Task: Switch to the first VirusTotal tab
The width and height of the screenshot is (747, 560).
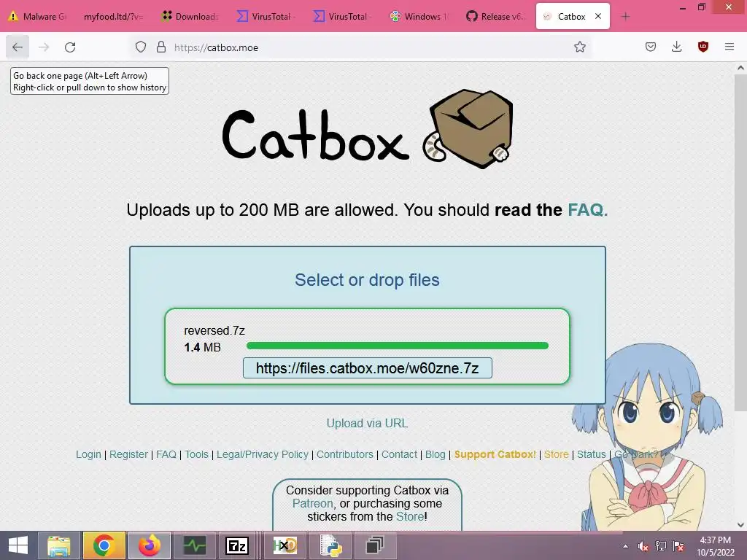Action: 266,17
